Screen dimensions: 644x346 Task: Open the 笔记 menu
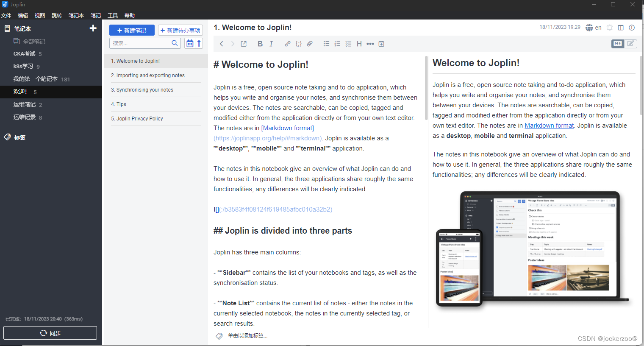[96, 16]
